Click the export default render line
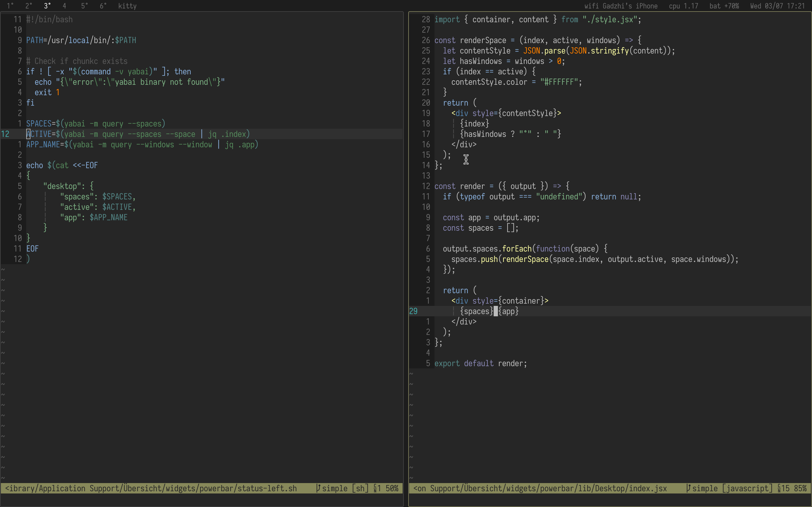This screenshot has width=812, height=507. pos(480,363)
